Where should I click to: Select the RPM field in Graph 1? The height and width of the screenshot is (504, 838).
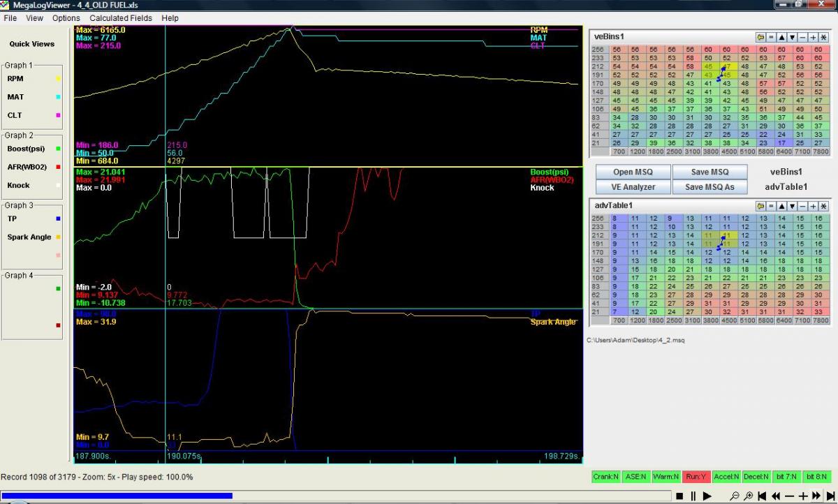15,79
